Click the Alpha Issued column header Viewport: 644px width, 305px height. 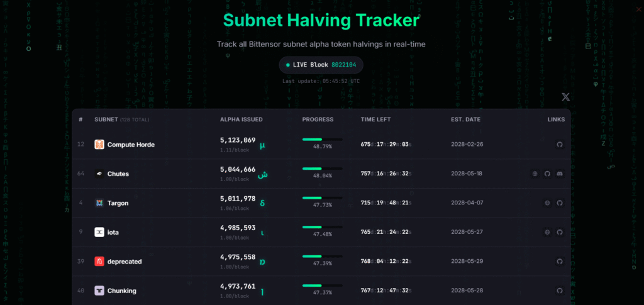coord(241,119)
